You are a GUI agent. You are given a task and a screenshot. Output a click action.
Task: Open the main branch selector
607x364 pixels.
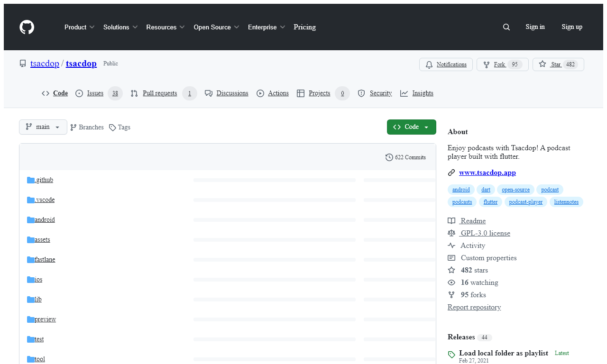43,127
